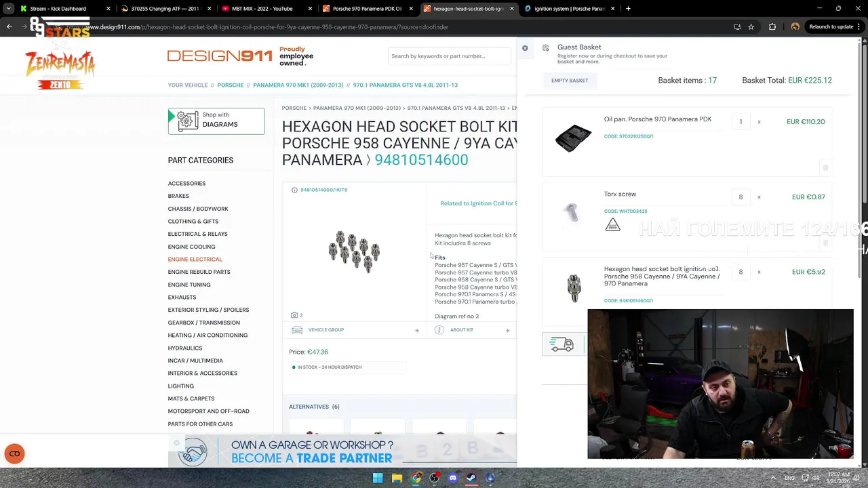
Task: Click the Fits heading in product details
Action: pyautogui.click(x=440, y=258)
